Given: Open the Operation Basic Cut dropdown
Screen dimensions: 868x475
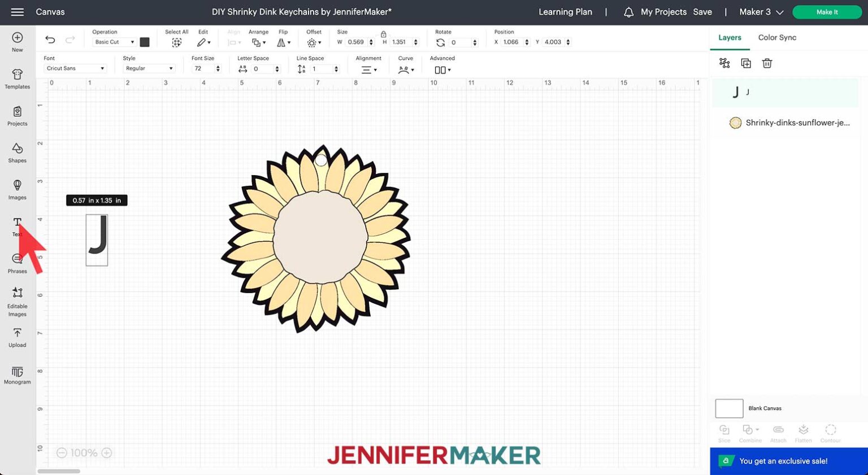Looking at the screenshot, I should pos(114,42).
